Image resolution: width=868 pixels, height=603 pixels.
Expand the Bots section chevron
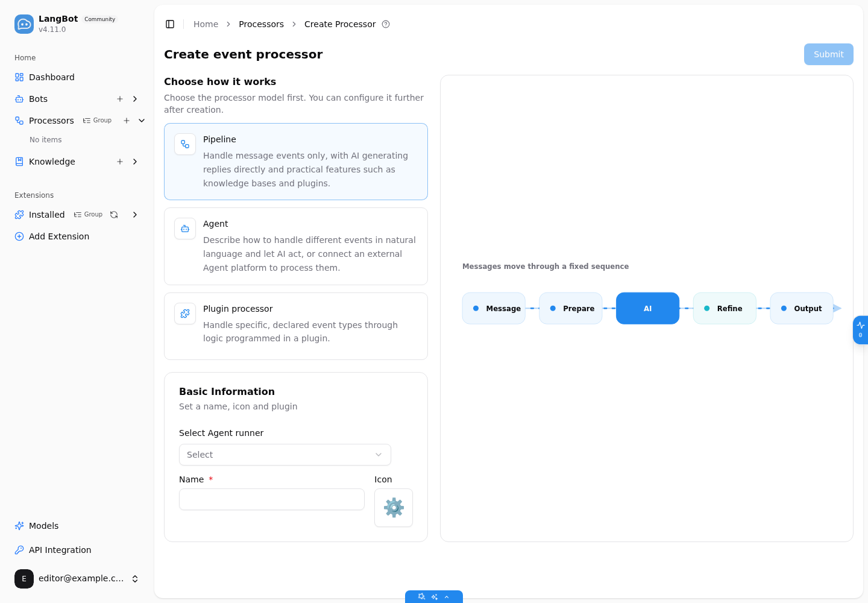(x=135, y=99)
